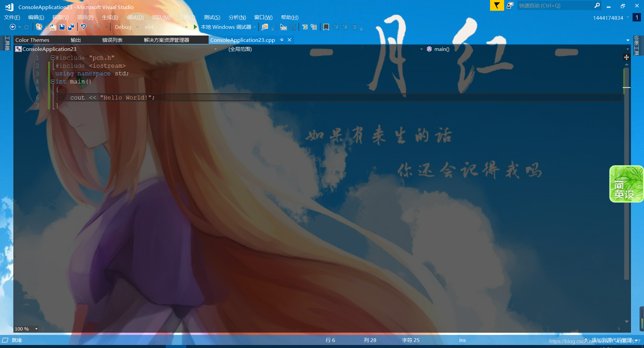Open the Debug configuration dropdown
The height and width of the screenshot is (348, 644).
137,27
